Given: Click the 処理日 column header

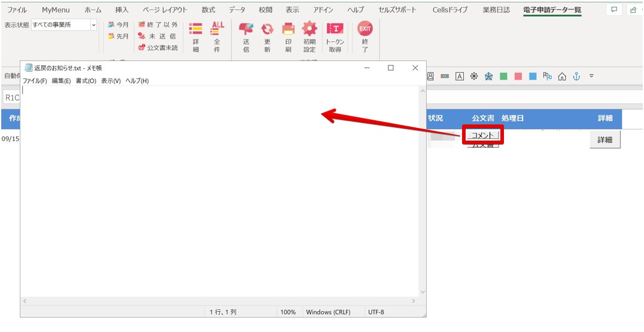Looking at the screenshot, I should click(512, 118).
